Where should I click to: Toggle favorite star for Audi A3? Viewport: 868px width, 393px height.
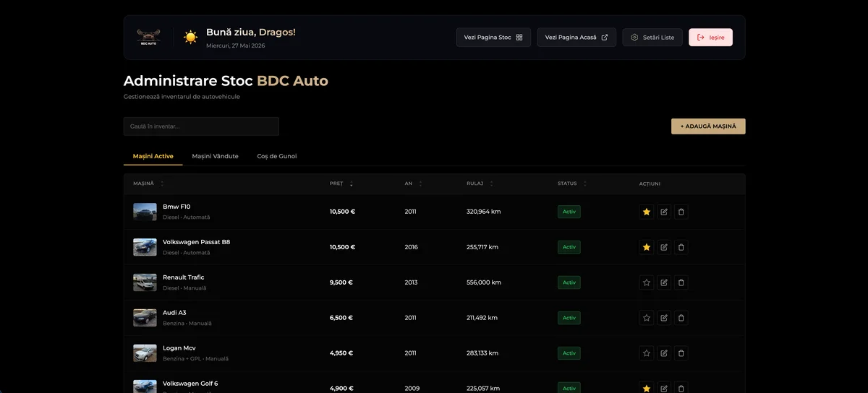click(647, 318)
